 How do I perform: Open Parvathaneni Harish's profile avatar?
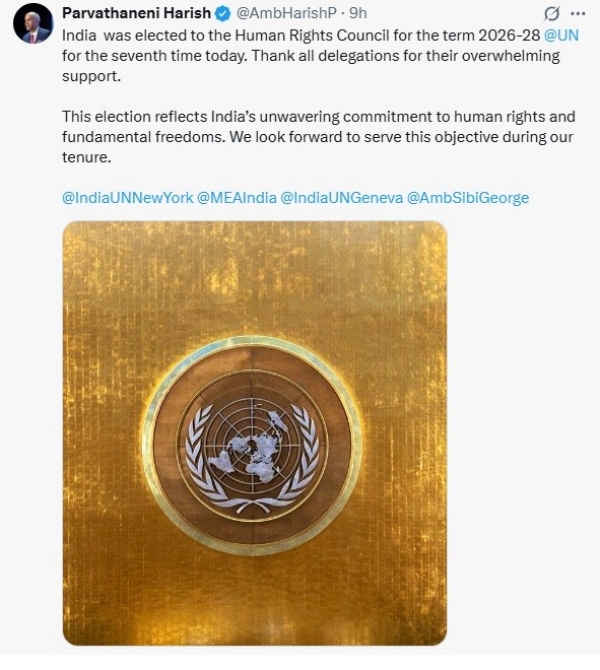pyautogui.click(x=33, y=22)
